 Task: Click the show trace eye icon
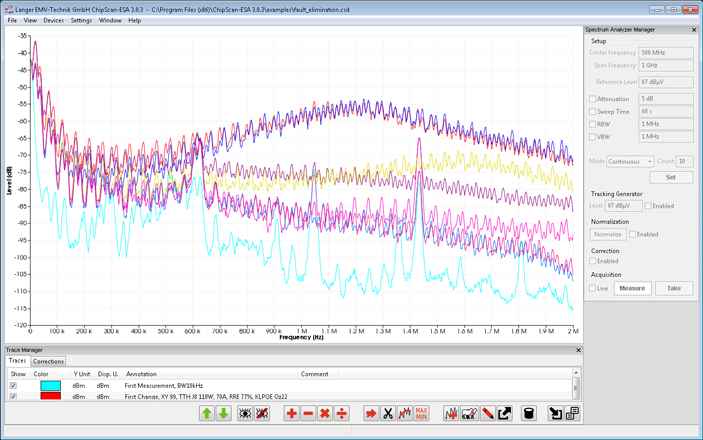coord(245,413)
